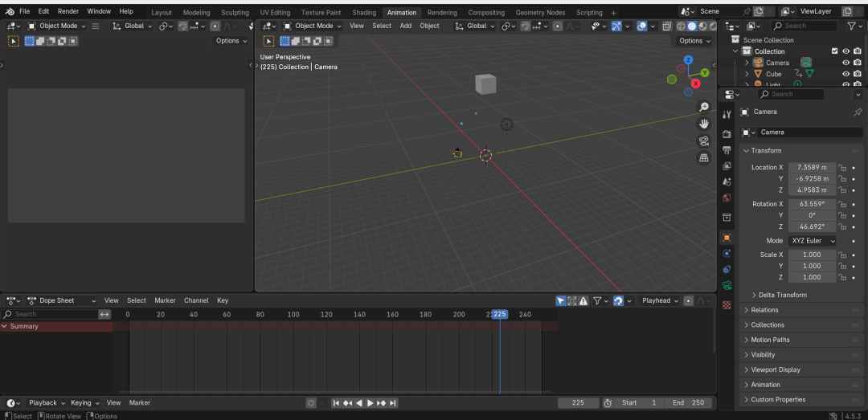The height and width of the screenshot is (420, 868).
Task: Click the Add menu in viewport header
Action: pos(406,26)
